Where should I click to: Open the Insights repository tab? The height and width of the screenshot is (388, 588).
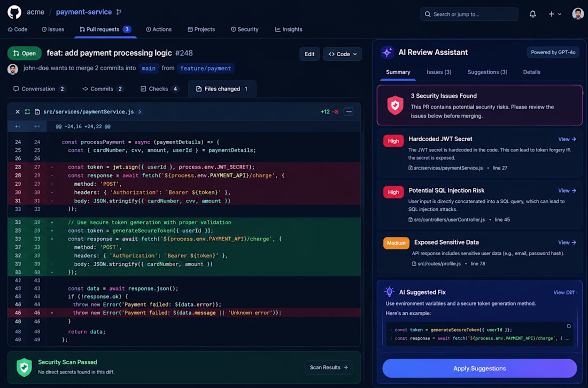[289, 29]
